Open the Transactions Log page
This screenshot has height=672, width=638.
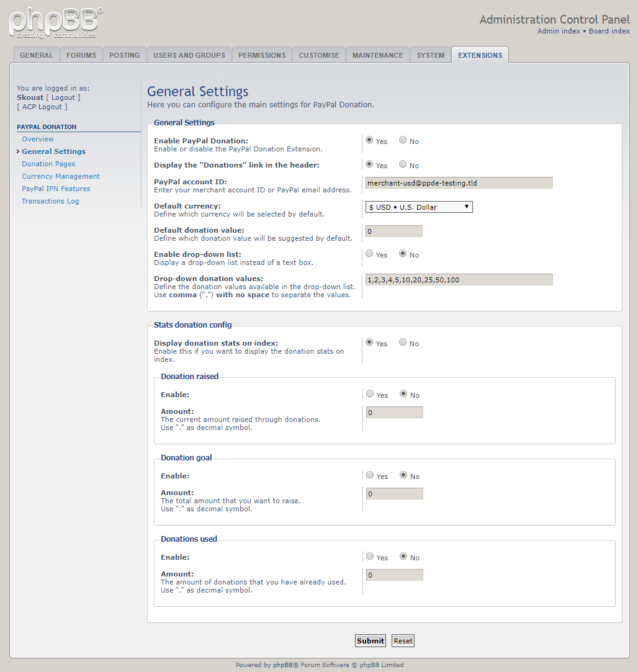(x=50, y=200)
